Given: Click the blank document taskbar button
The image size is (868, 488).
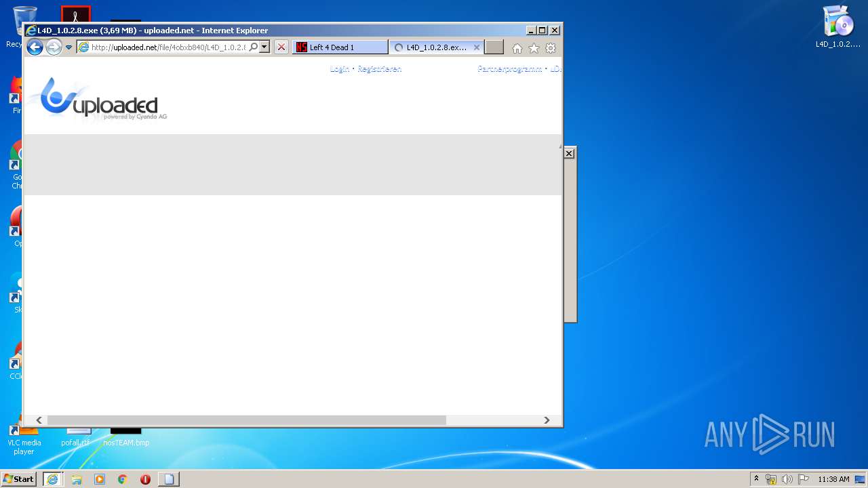Looking at the screenshot, I should pos(169,479).
